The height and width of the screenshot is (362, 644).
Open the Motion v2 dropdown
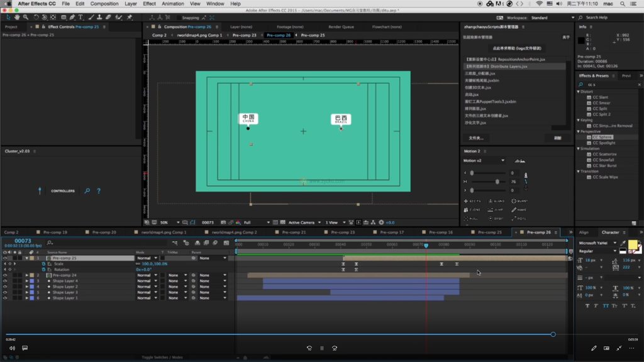502,160
